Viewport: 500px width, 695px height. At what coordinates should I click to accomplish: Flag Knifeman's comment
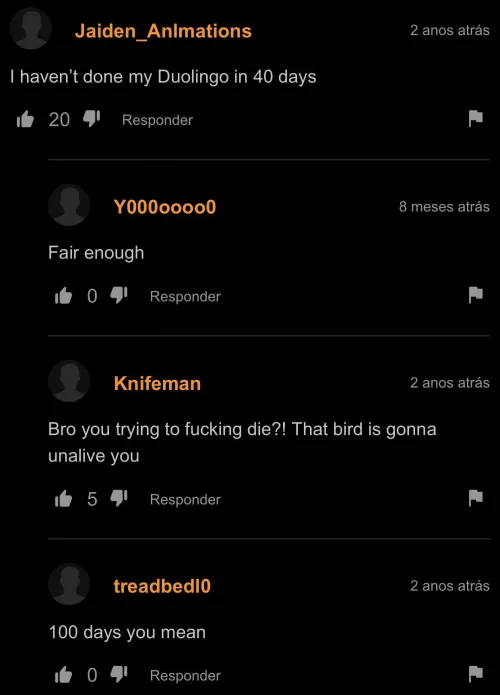[476, 498]
